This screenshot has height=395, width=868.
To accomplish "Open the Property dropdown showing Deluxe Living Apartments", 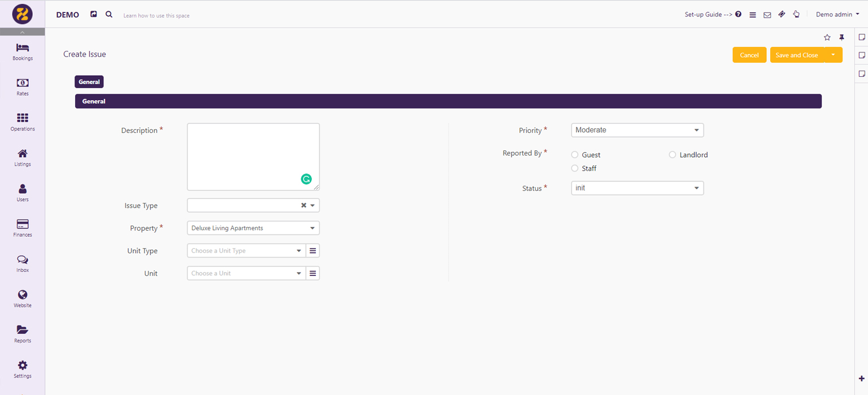I will (253, 228).
